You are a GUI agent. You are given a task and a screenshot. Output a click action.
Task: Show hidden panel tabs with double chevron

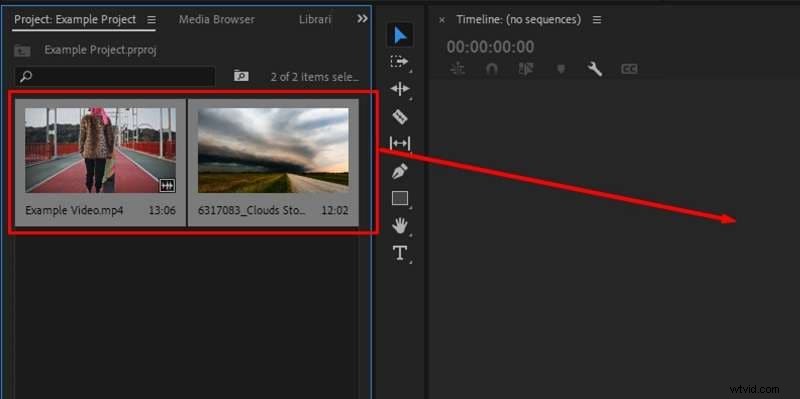[362, 19]
